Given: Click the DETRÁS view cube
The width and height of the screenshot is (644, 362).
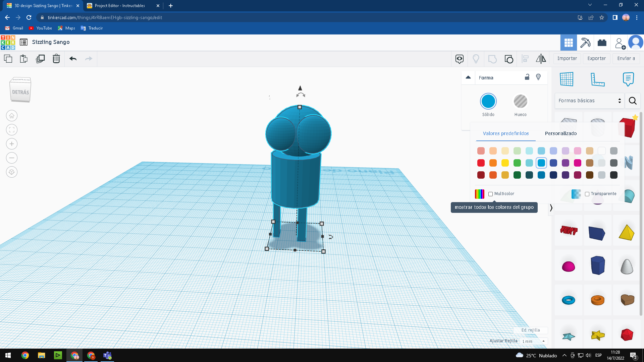Looking at the screenshot, I should 20,90.
